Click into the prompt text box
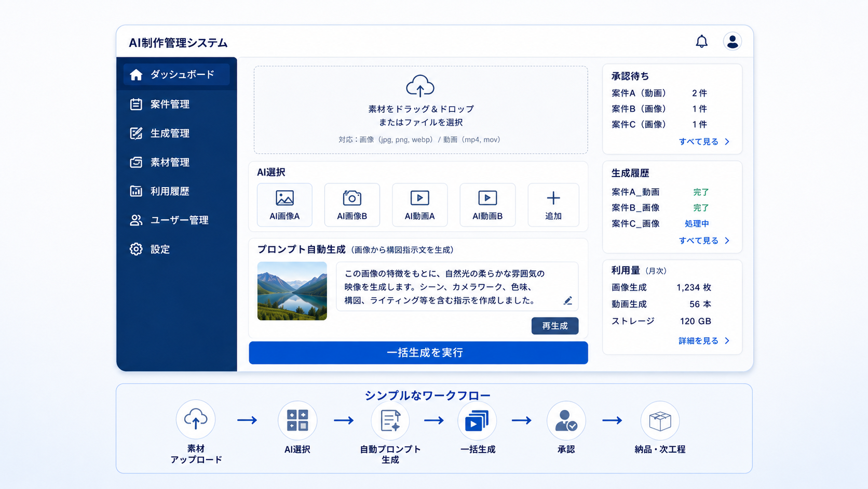Screen dimensions: 868x489 457,287
